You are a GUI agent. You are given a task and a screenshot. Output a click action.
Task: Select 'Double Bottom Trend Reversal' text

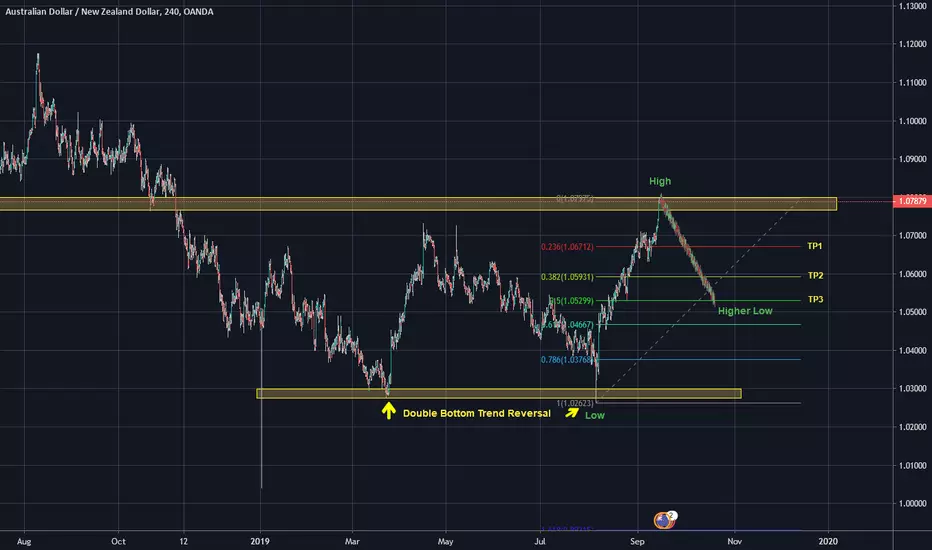[477, 413]
